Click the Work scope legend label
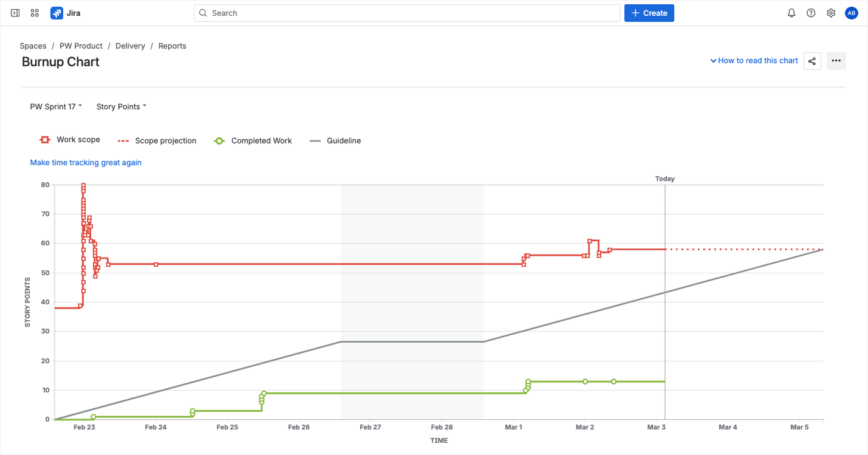The image size is (868, 455). pos(78,140)
